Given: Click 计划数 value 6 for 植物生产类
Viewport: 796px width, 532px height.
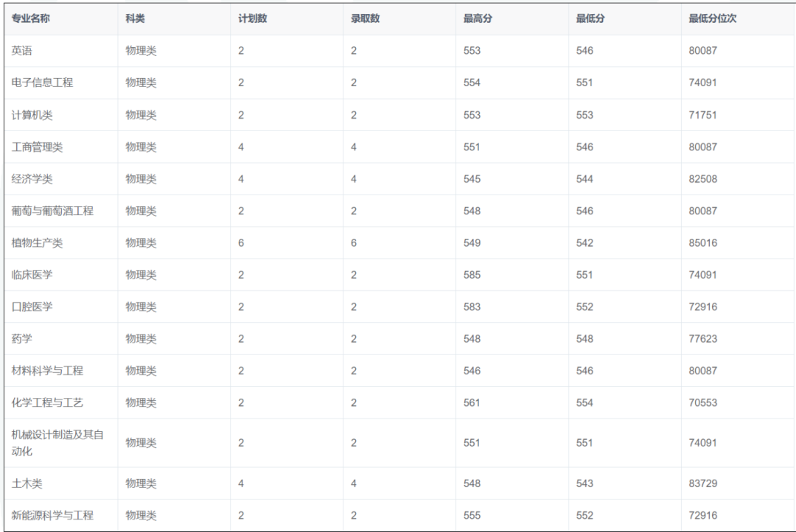Looking at the screenshot, I should (x=241, y=242).
